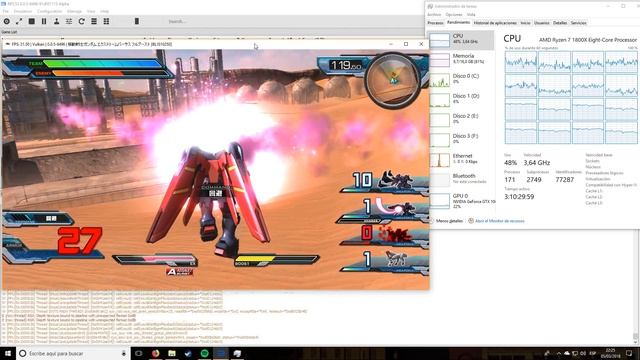
Task: Select GPU 0 in the performance sidebar
Action: [461, 200]
